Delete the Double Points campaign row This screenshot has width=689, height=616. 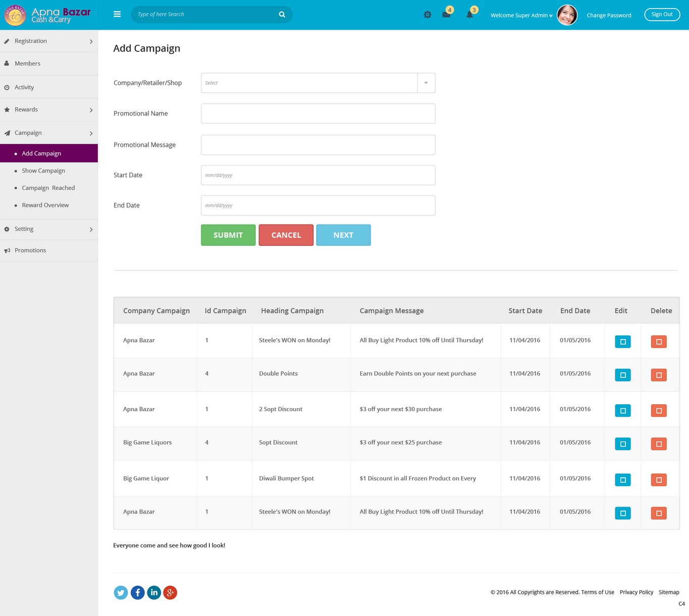659,375
